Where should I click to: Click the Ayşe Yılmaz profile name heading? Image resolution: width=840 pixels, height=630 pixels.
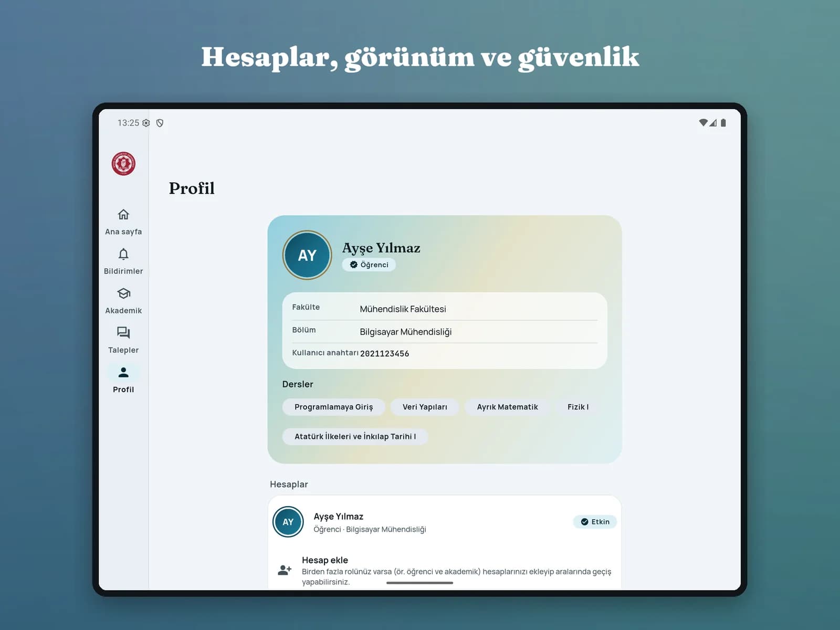[381, 248]
